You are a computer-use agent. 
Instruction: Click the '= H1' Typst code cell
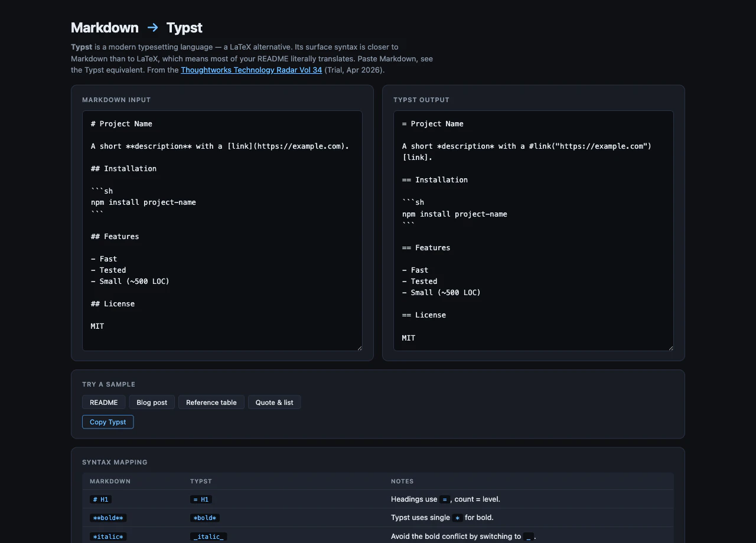[201, 499]
